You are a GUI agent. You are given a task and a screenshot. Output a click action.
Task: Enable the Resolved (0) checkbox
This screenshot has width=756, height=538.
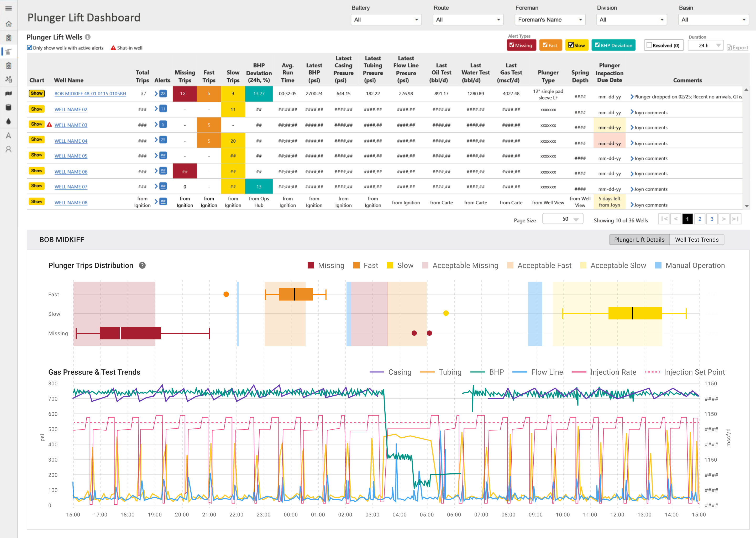(649, 45)
